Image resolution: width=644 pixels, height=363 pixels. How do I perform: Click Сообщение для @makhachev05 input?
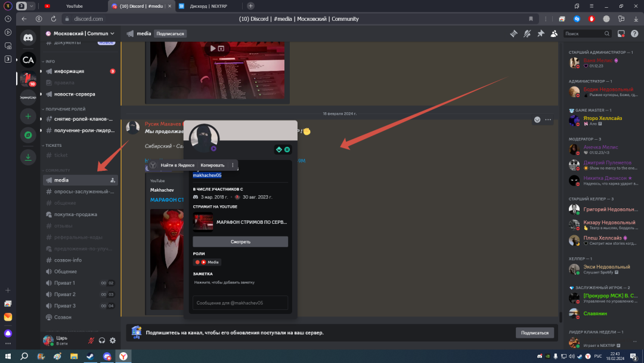(240, 303)
